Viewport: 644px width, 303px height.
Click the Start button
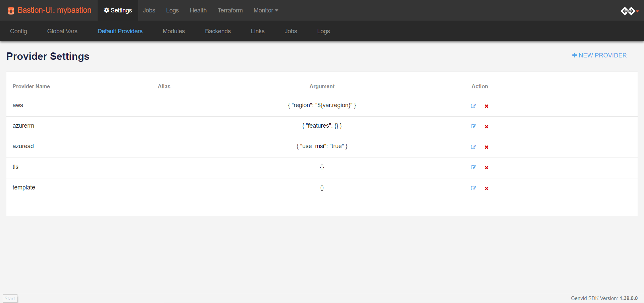(x=10, y=299)
